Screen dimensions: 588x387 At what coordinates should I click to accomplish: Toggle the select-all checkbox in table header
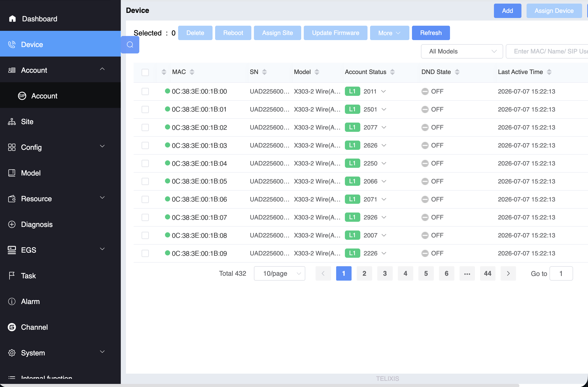pyautogui.click(x=145, y=72)
